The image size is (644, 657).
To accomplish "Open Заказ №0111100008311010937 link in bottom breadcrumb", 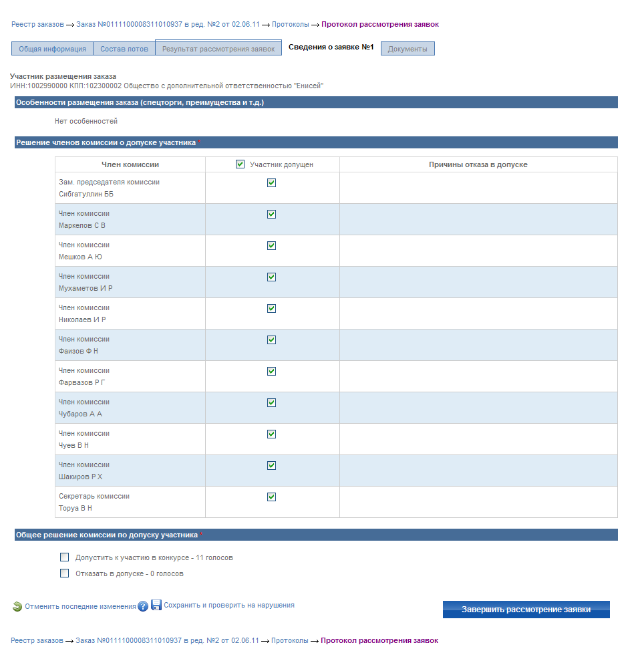I will tap(167, 640).
